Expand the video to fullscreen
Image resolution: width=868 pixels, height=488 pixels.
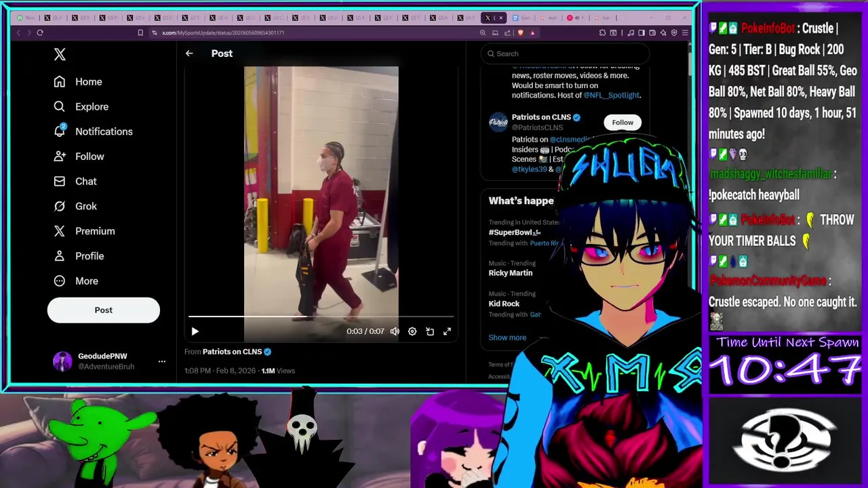[447, 331]
